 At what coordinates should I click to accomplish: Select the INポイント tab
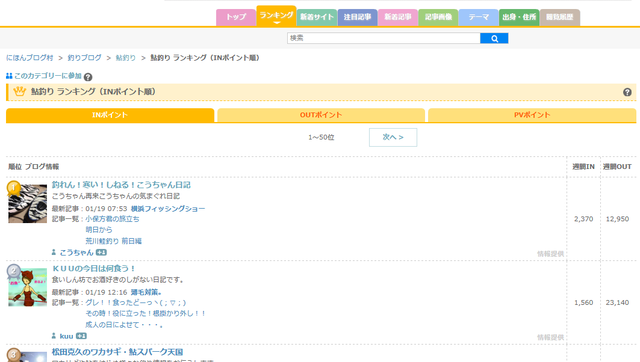click(x=110, y=115)
